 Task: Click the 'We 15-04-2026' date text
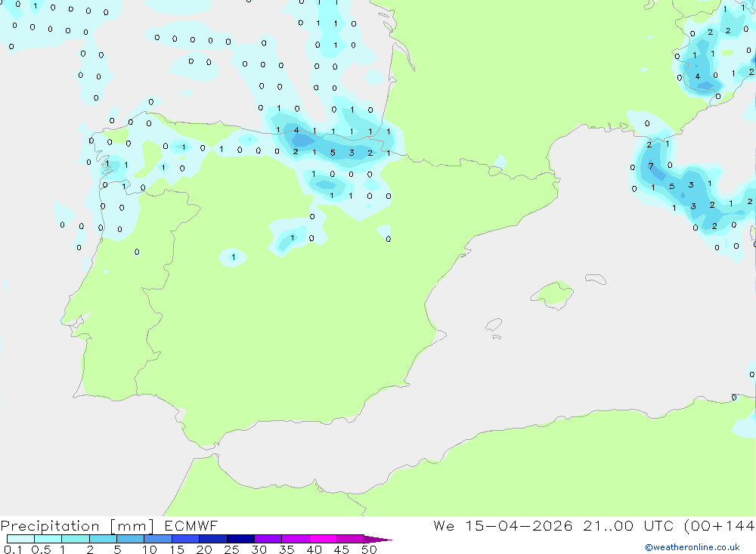click(x=503, y=525)
